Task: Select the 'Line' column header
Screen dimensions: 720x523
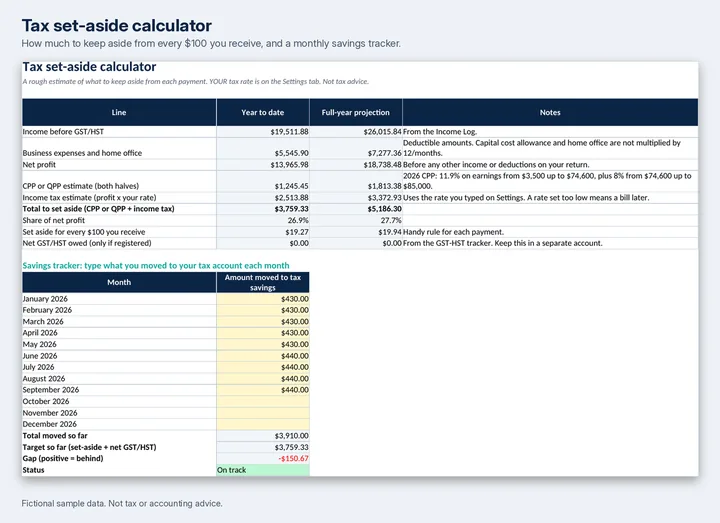Action: coord(119,112)
